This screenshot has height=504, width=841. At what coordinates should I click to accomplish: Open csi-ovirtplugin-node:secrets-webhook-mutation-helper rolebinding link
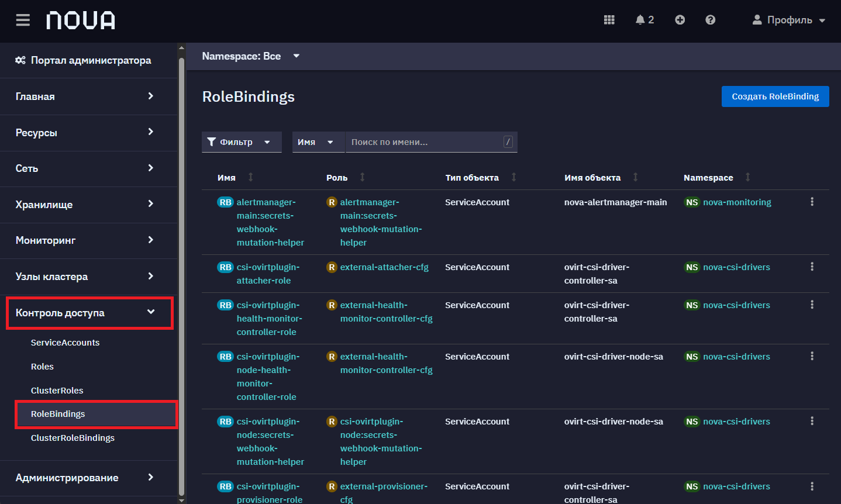pyautogui.click(x=270, y=441)
